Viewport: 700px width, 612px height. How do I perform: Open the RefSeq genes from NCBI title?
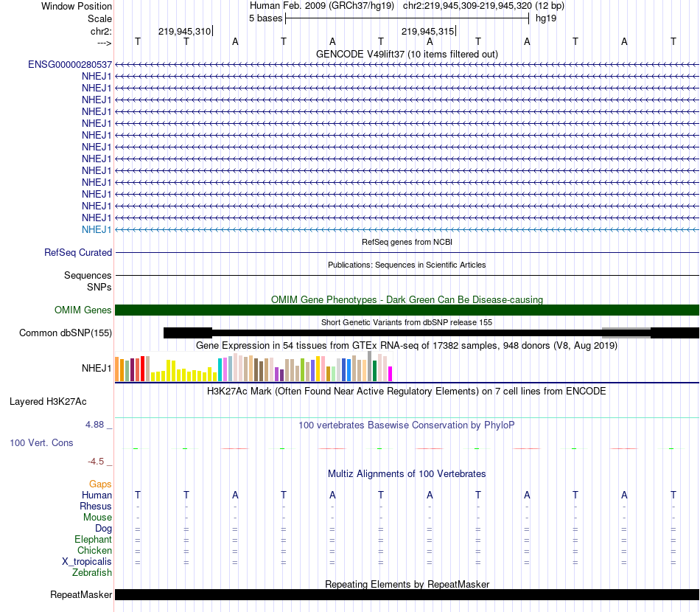pyautogui.click(x=407, y=242)
